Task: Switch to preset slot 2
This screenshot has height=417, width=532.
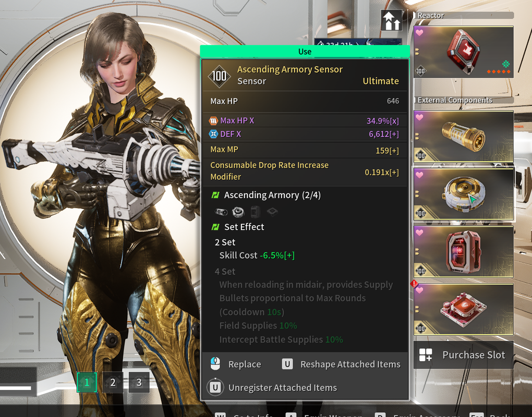Action: (x=113, y=382)
